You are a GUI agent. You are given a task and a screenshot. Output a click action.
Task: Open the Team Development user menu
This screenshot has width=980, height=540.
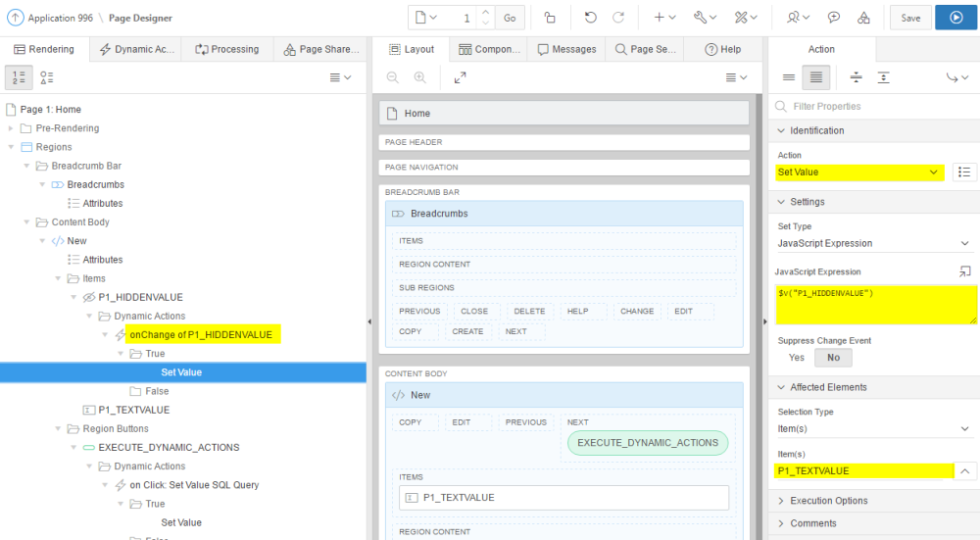pos(798,18)
